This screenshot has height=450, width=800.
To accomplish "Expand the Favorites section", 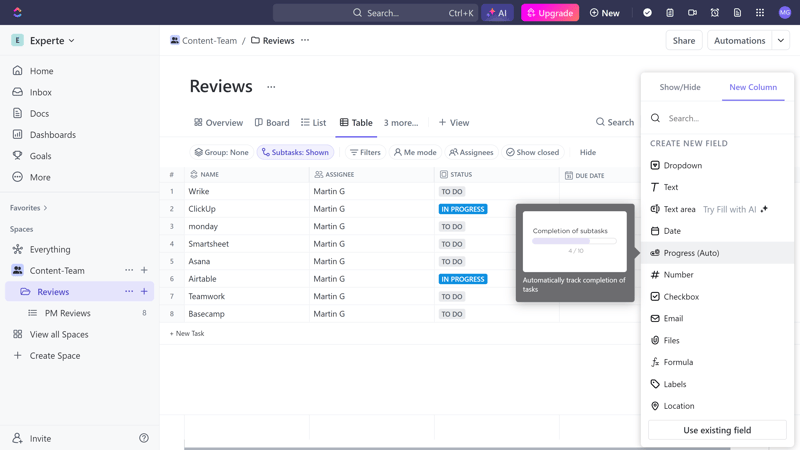I will pyautogui.click(x=29, y=208).
